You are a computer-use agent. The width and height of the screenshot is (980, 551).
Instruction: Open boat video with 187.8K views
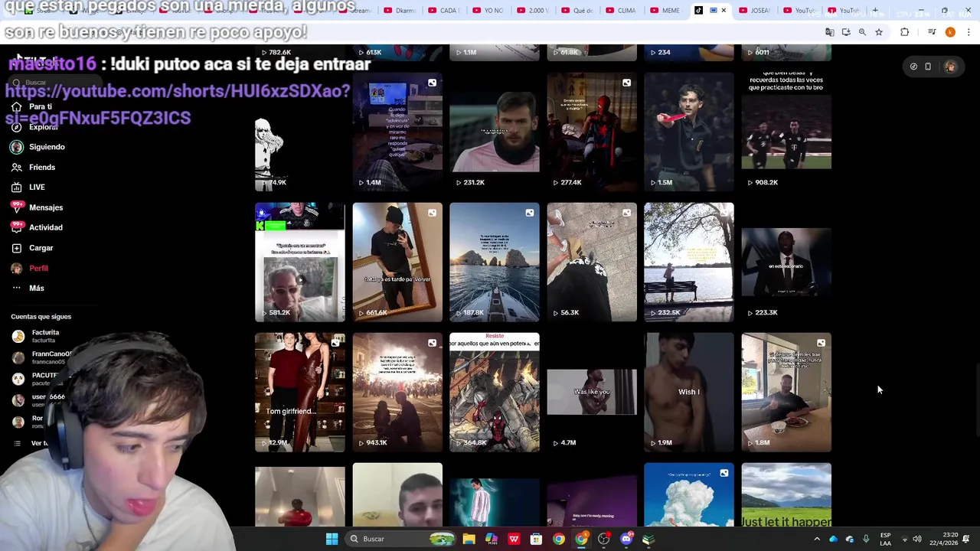point(495,262)
